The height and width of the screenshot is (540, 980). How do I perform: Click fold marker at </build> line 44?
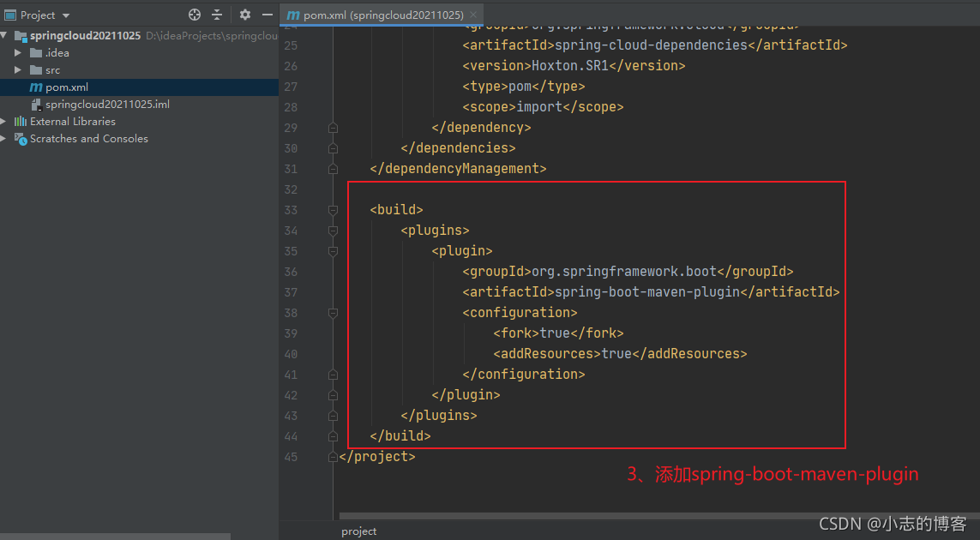pyautogui.click(x=334, y=437)
